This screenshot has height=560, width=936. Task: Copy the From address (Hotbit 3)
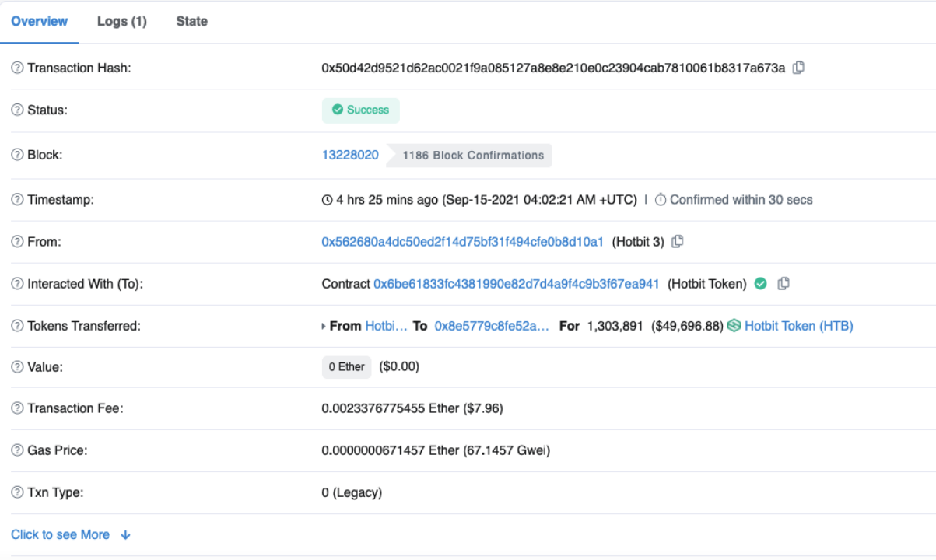point(678,242)
